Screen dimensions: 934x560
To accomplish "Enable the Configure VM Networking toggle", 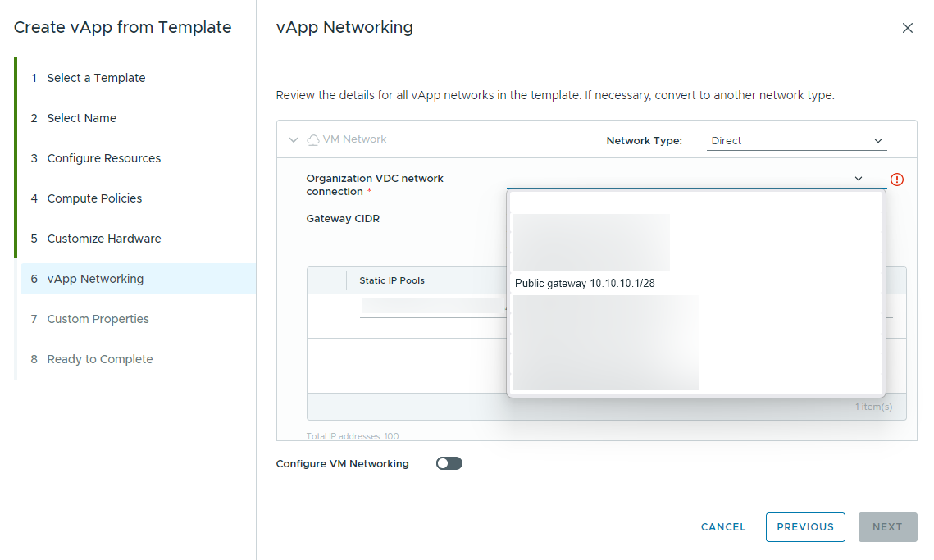I will (x=449, y=463).
